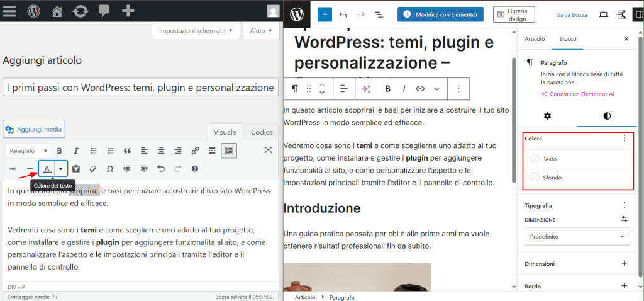
Task: Click the block inserter plus button
Action: (x=325, y=14)
